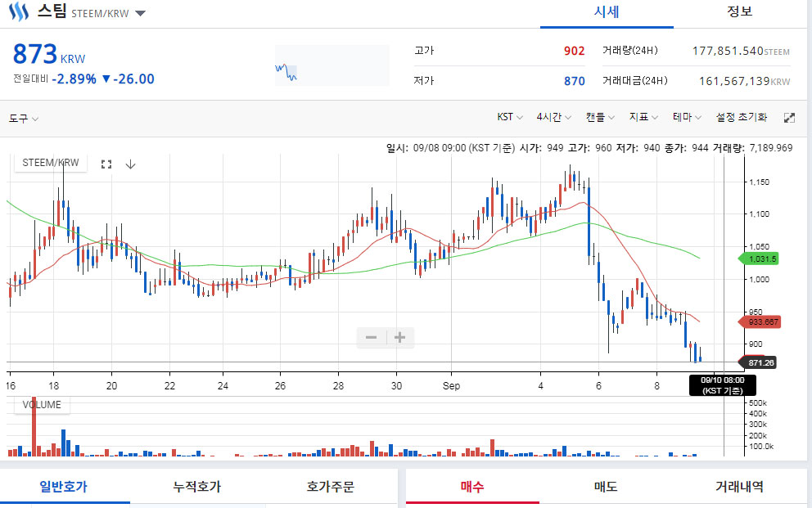Zoom in chart with plus button

pos(399,338)
